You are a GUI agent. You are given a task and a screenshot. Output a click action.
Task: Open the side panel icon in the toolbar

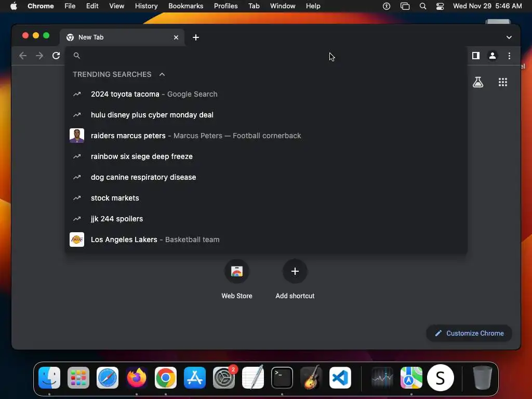click(476, 56)
